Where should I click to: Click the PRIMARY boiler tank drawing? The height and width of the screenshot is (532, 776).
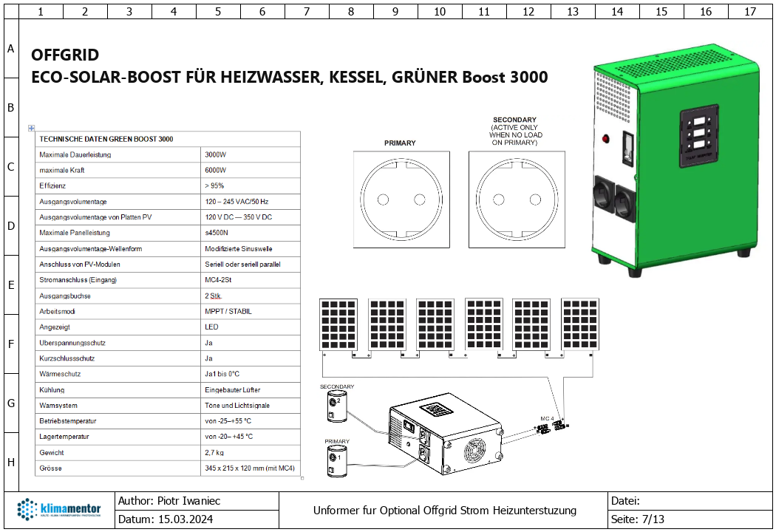pyautogui.click(x=337, y=463)
